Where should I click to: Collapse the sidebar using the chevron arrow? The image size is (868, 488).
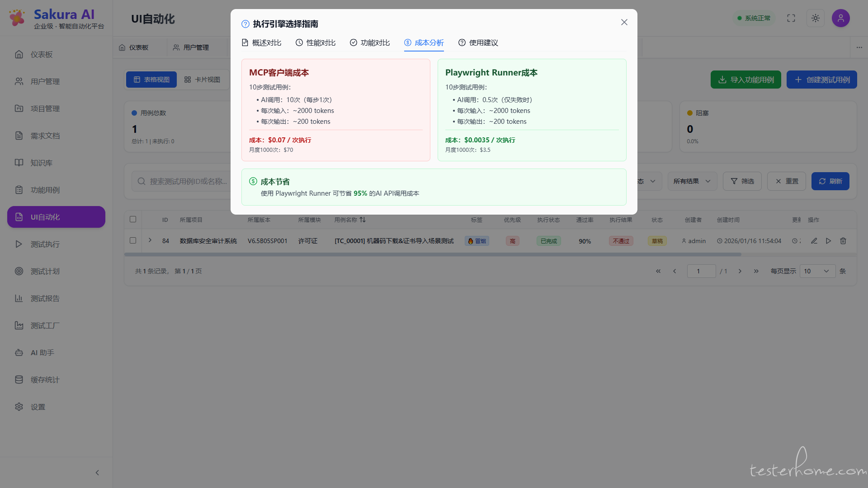[x=97, y=473]
